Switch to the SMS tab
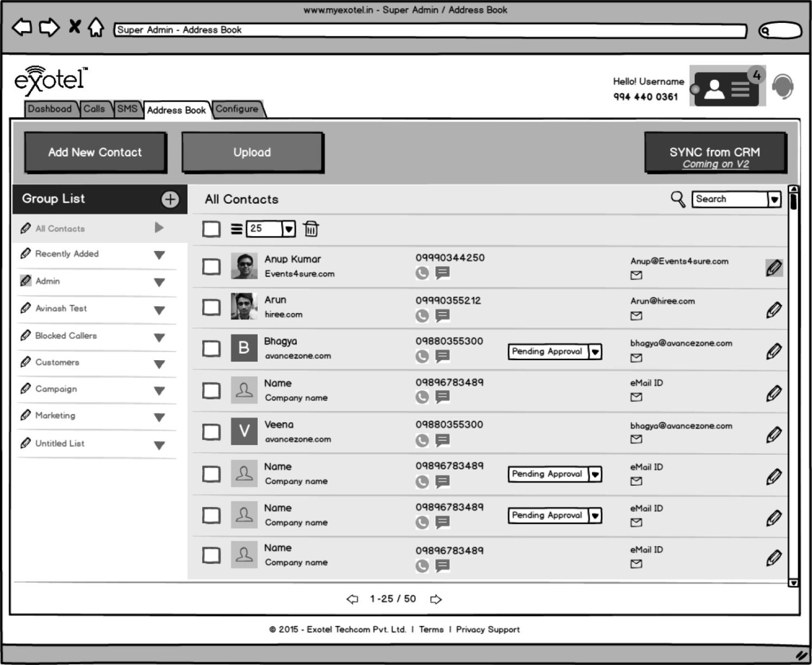 (x=127, y=108)
